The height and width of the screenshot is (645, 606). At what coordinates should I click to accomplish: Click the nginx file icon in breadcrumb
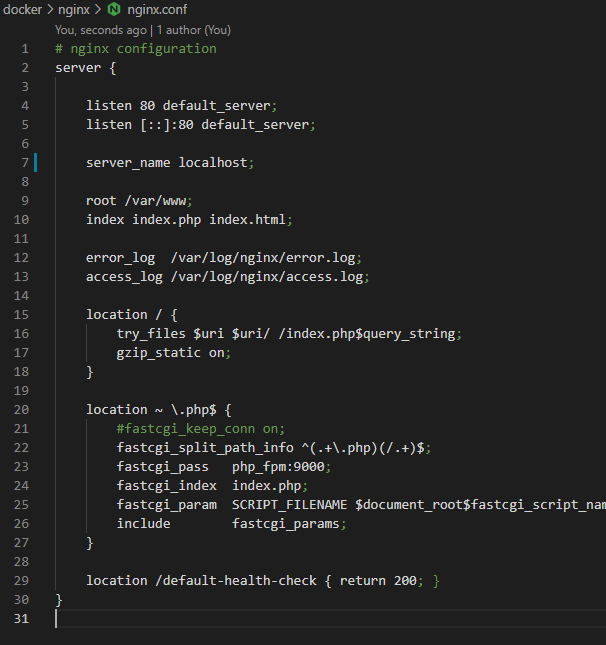point(114,9)
